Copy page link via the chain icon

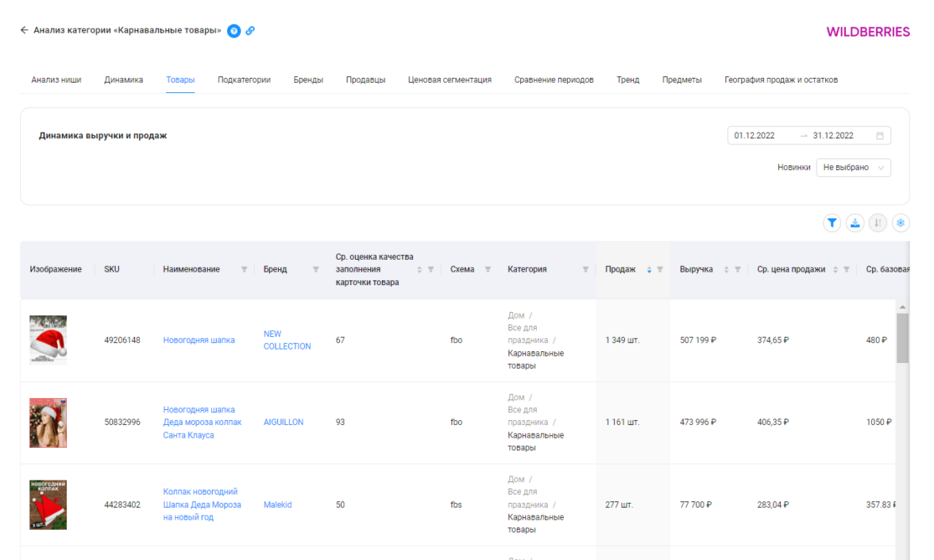[x=250, y=31]
